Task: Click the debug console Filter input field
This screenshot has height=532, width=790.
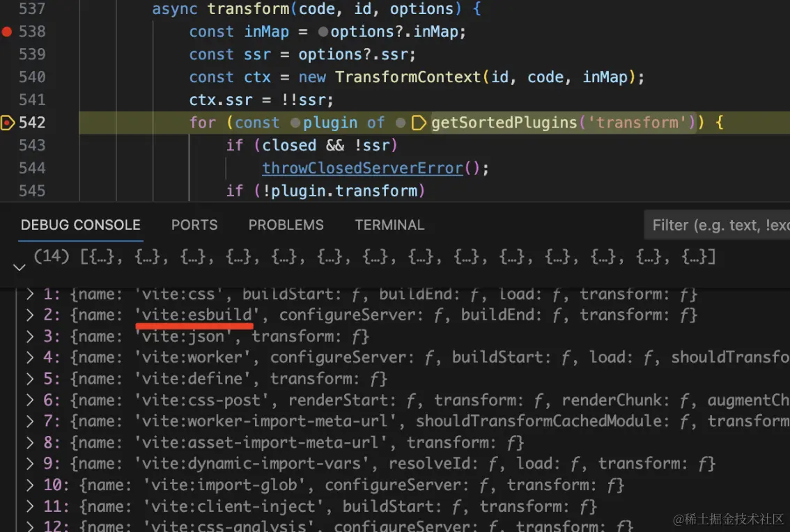Action: click(x=717, y=225)
